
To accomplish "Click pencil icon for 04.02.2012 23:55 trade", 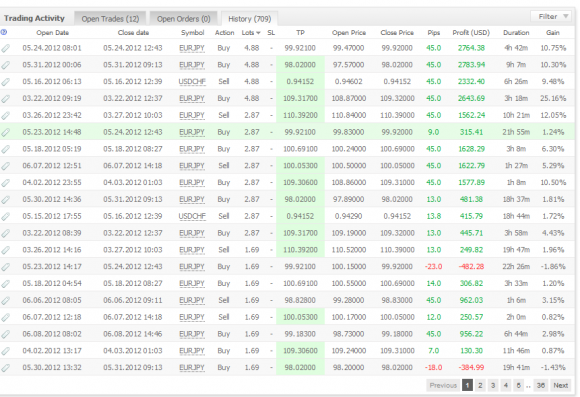I will coord(6,183).
